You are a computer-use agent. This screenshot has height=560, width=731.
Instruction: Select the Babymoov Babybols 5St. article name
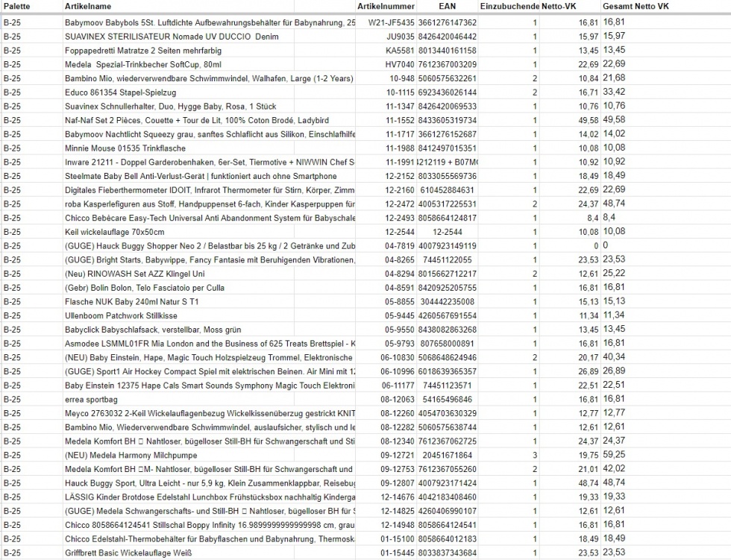pos(210,22)
